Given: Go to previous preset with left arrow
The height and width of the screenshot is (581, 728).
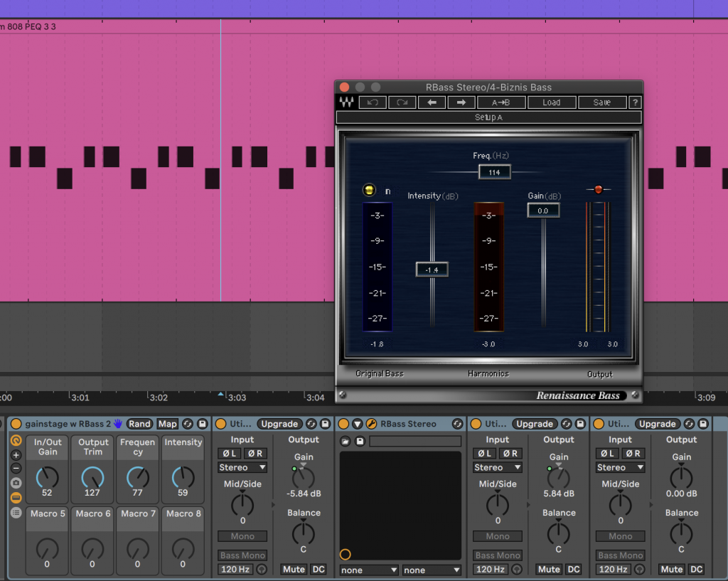Looking at the screenshot, I should pos(432,102).
